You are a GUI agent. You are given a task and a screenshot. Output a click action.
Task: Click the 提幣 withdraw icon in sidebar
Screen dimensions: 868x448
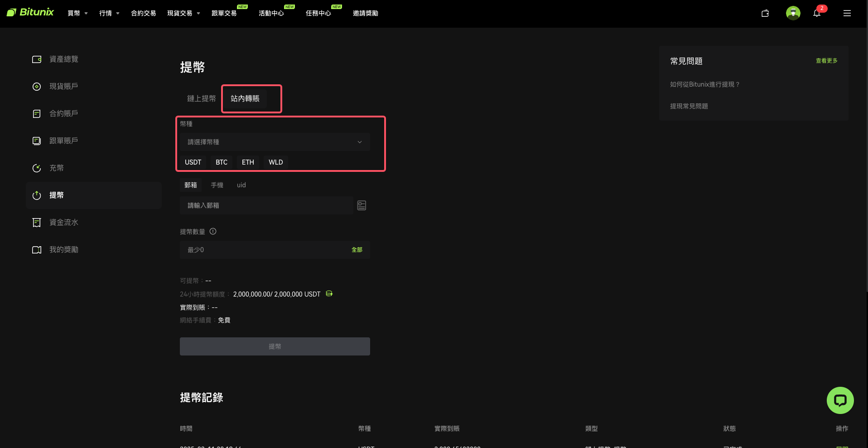coord(37,195)
